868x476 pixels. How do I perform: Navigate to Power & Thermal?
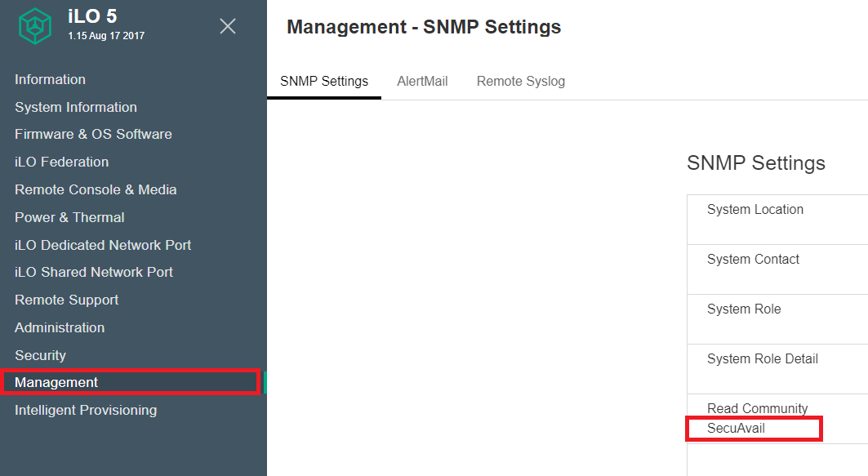click(x=69, y=217)
